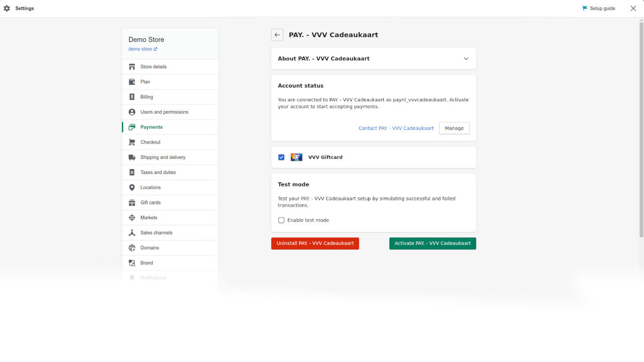Viewport: 644px width, 362px height.
Task: Click the VVV Giftcard label text
Action: point(325,157)
